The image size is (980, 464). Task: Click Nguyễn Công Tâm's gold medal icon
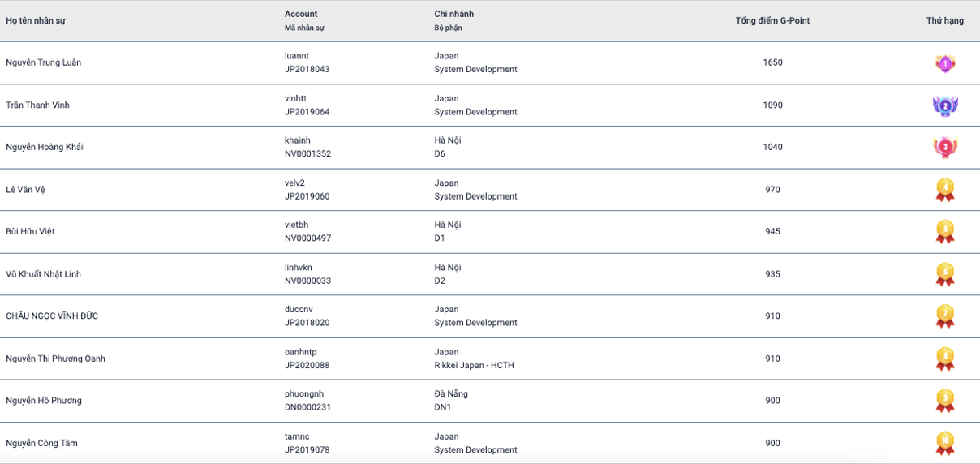coord(945,443)
